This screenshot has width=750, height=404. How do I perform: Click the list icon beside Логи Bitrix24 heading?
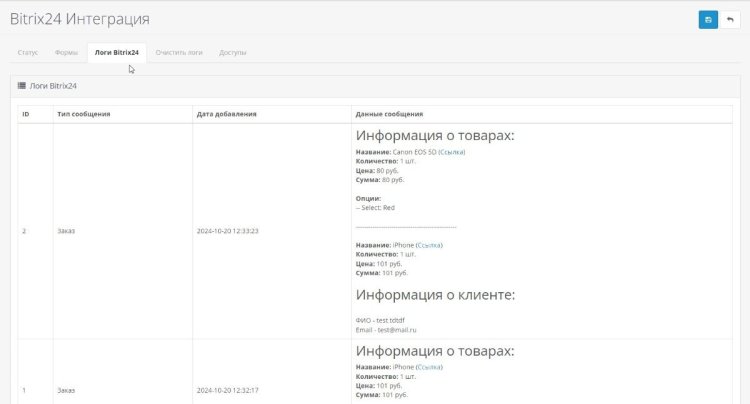pos(22,86)
